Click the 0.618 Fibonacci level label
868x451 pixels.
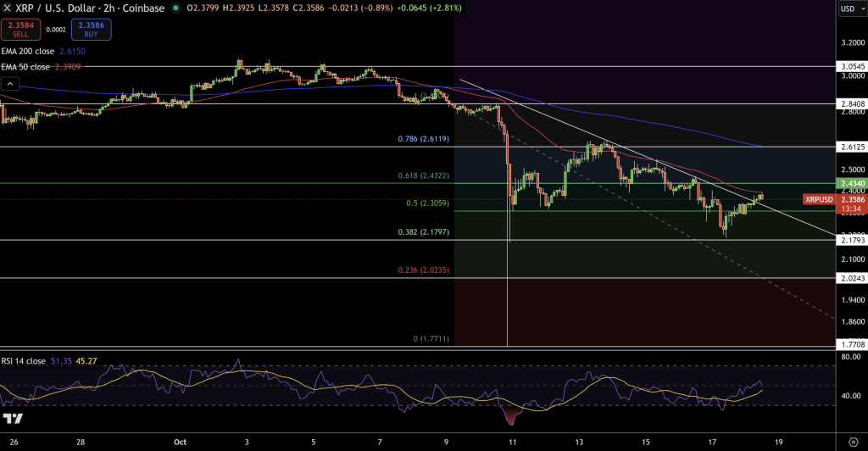(x=424, y=175)
